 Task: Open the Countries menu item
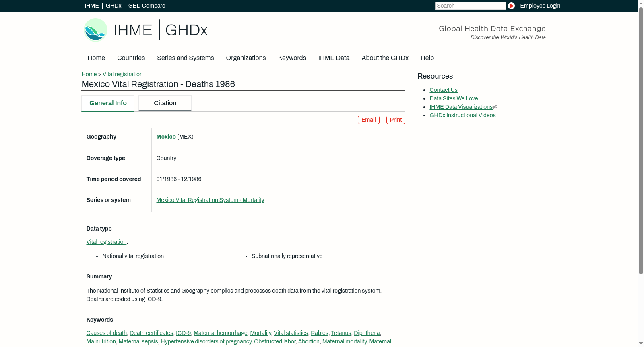(131, 58)
